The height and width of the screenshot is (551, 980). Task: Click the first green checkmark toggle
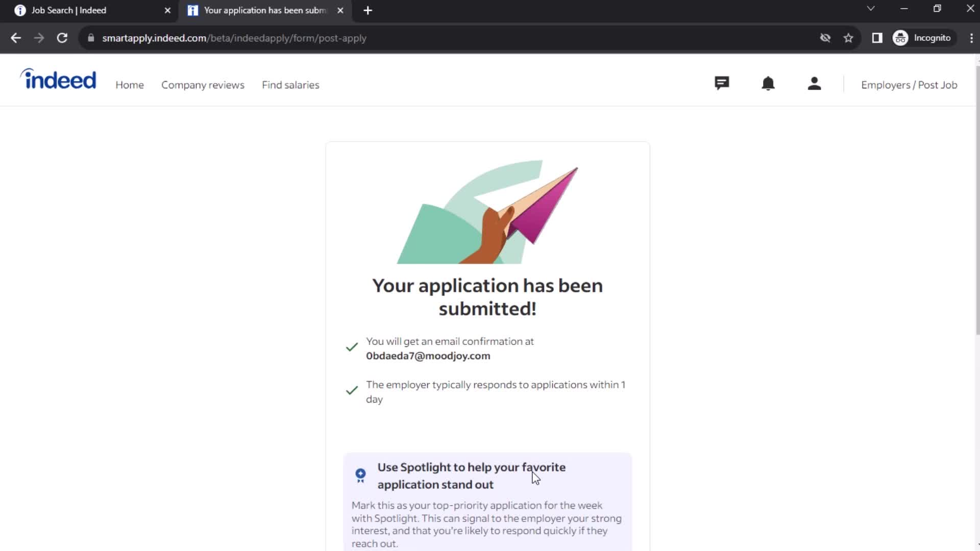351,347
